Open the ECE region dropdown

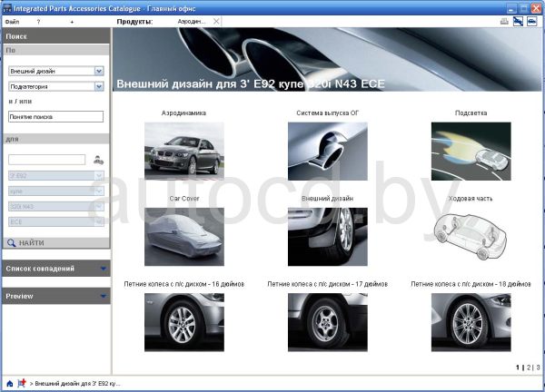pyautogui.click(x=99, y=221)
